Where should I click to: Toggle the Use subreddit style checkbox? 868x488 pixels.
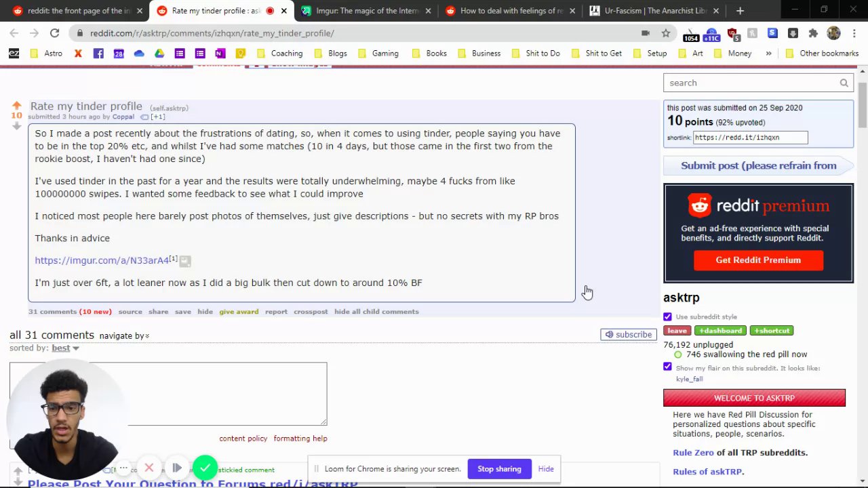coord(667,317)
